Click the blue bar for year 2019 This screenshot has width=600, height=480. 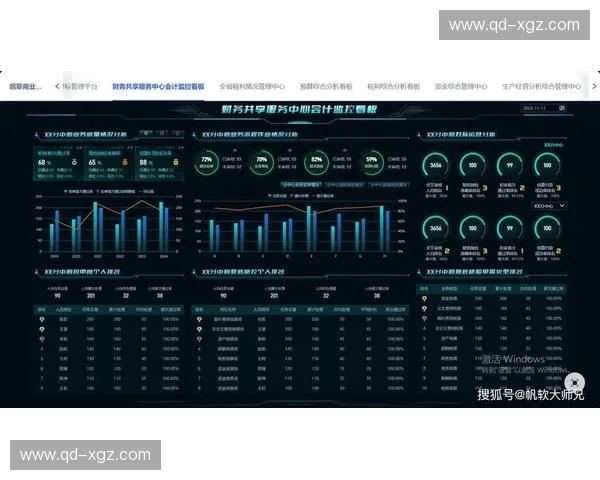pyautogui.click(x=57, y=231)
